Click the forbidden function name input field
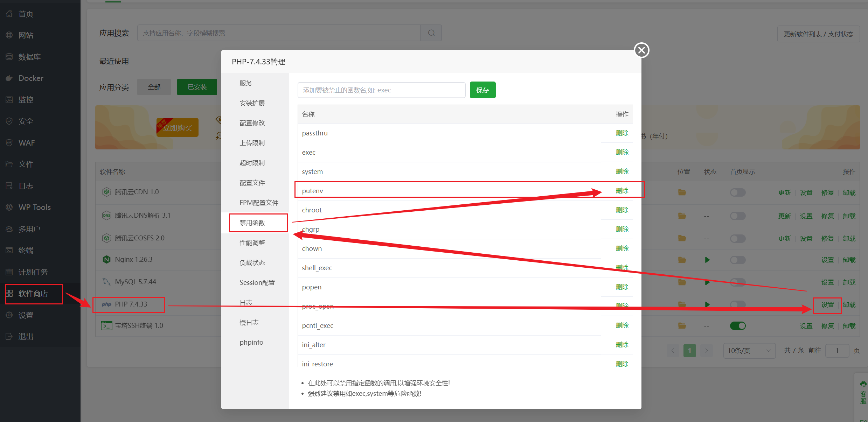Screen dimensions: 868x422 point(381,90)
